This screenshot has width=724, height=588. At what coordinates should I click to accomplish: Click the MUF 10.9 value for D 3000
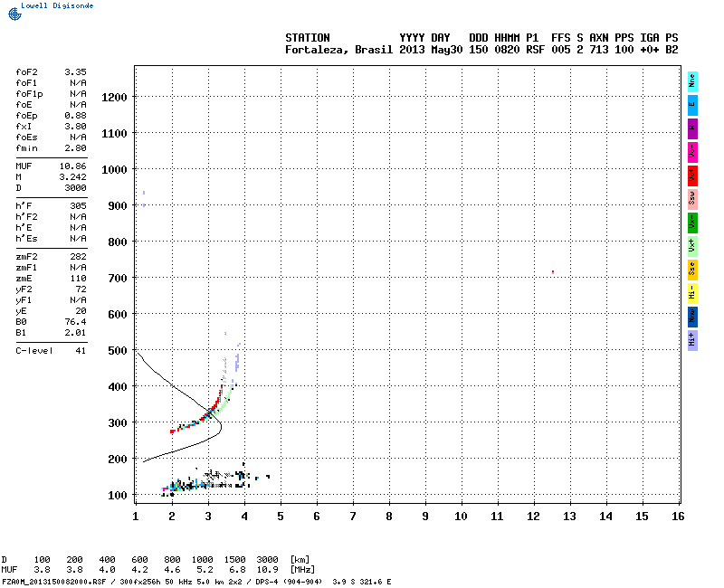point(267,570)
